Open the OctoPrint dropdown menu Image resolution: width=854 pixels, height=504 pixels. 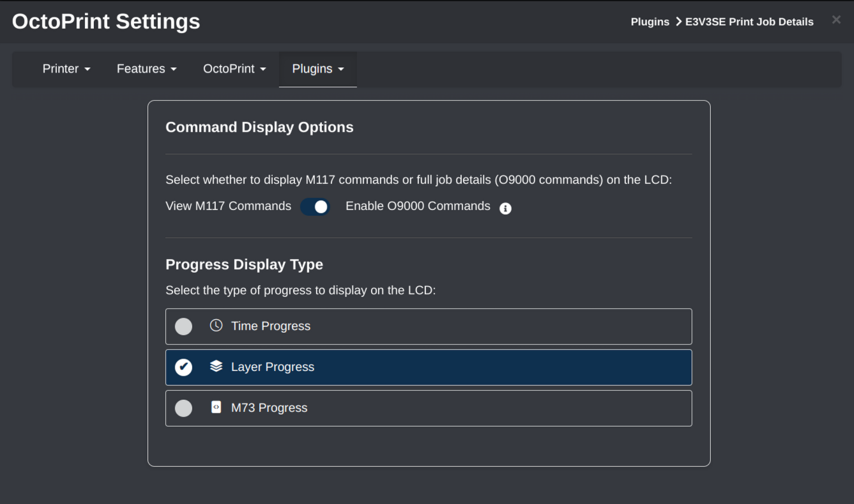(234, 69)
